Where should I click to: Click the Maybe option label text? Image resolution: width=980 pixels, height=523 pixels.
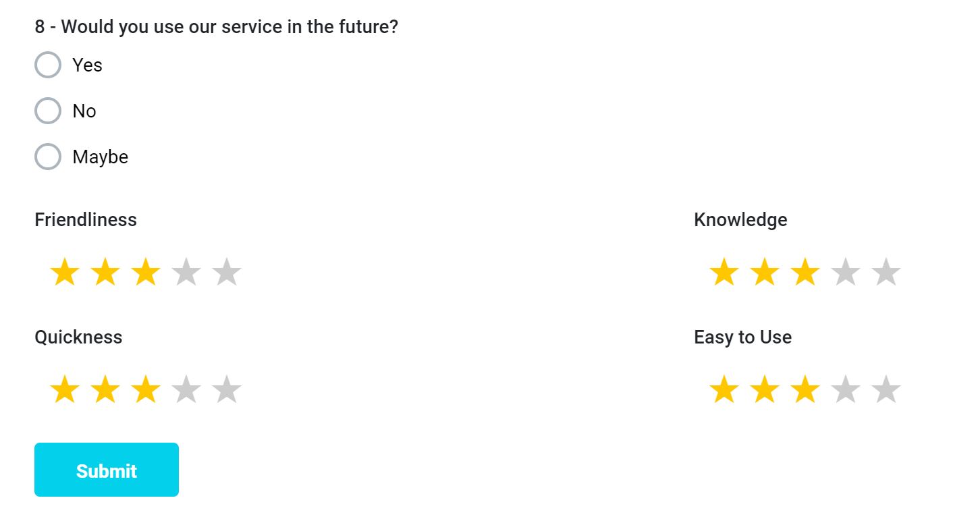(x=101, y=157)
